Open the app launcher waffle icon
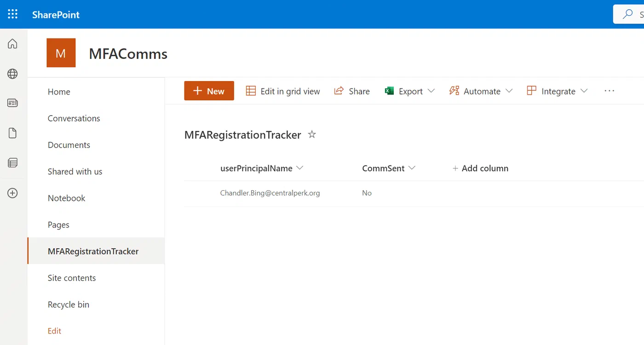The height and width of the screenshot is (345, 644). (13, 14)
